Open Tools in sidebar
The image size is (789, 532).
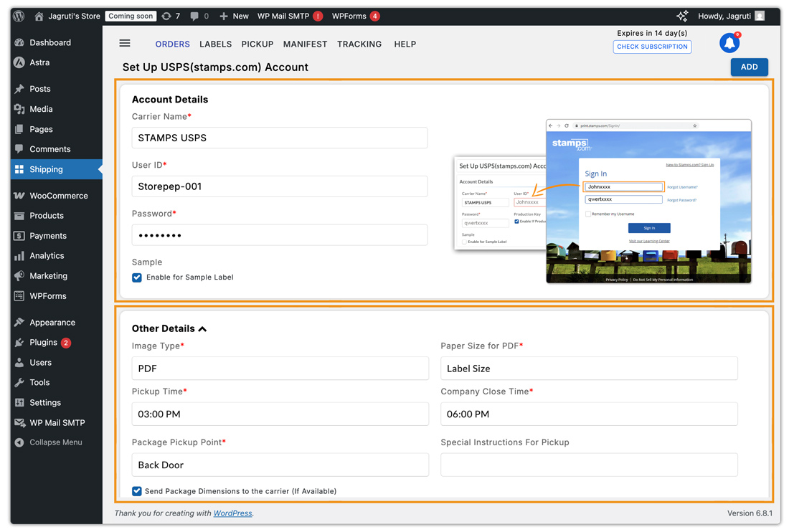point(57,383)
